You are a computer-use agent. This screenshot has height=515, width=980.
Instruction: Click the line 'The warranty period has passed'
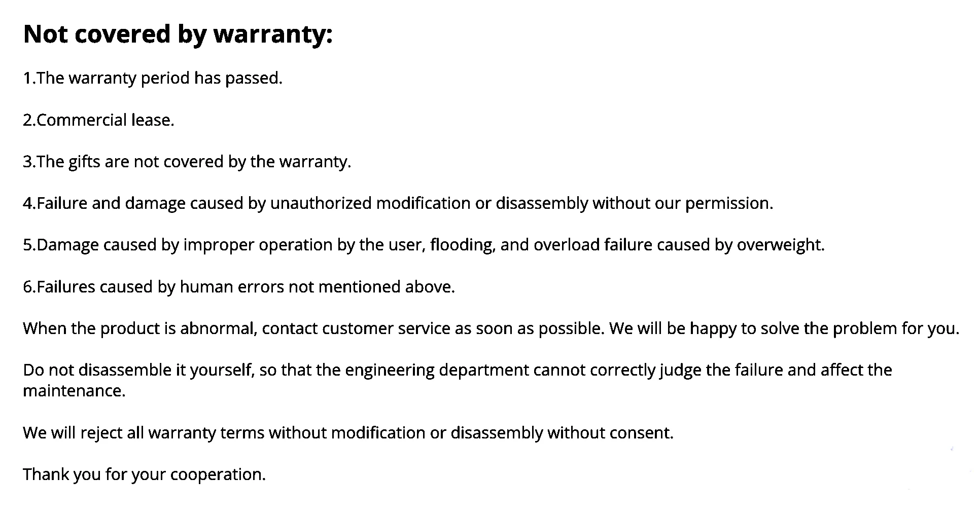(x=153, y=78)
